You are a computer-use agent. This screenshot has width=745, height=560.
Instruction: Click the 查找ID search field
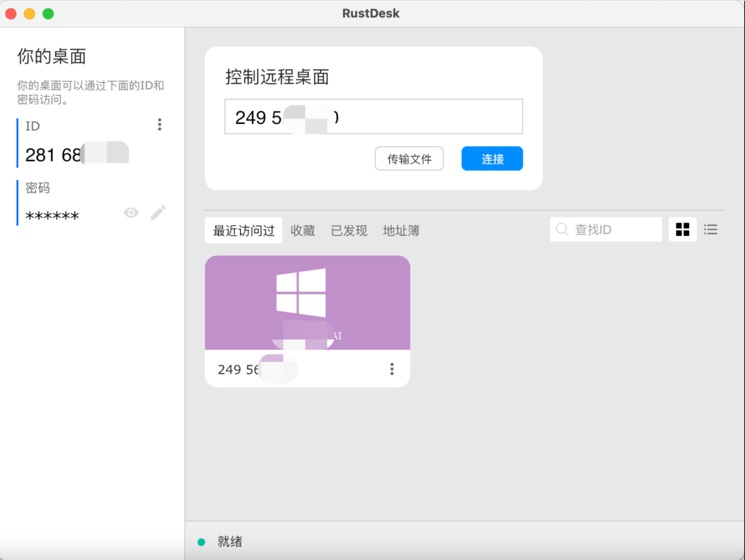click(x=606, y=230)
